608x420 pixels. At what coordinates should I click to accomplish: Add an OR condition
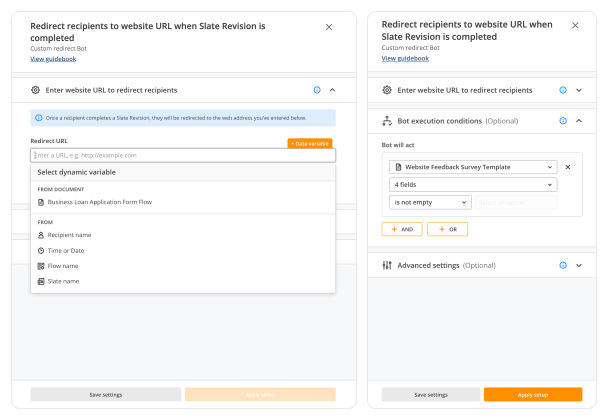tap(447, 229)
